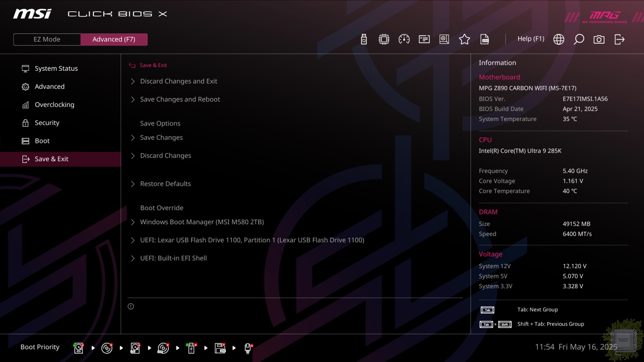644x362 pixels.
Task: Click Restore Defaults
Action: [x=165, y=184]
